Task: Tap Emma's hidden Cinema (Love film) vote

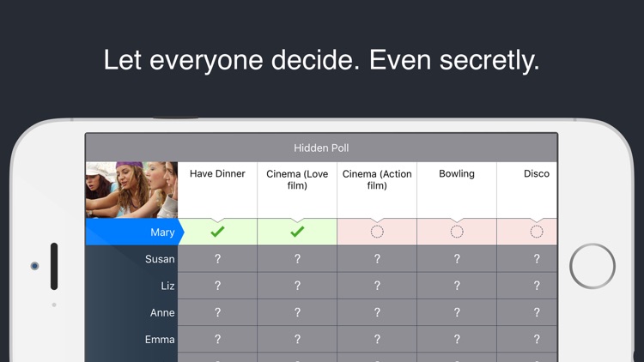Action: (x=297, y=340)
